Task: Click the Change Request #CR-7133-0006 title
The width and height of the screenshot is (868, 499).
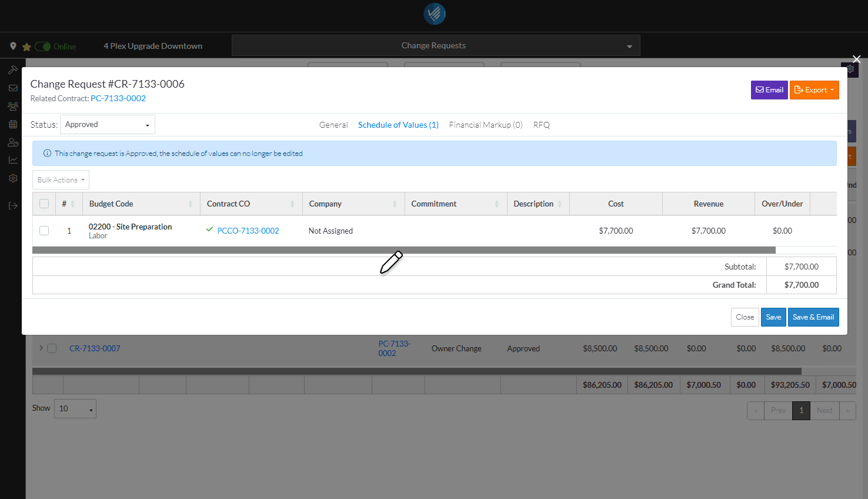Action: [108, 84]
